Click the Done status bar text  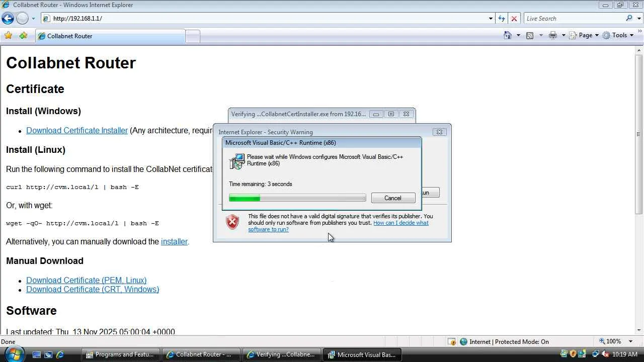[x=8, y=342]
